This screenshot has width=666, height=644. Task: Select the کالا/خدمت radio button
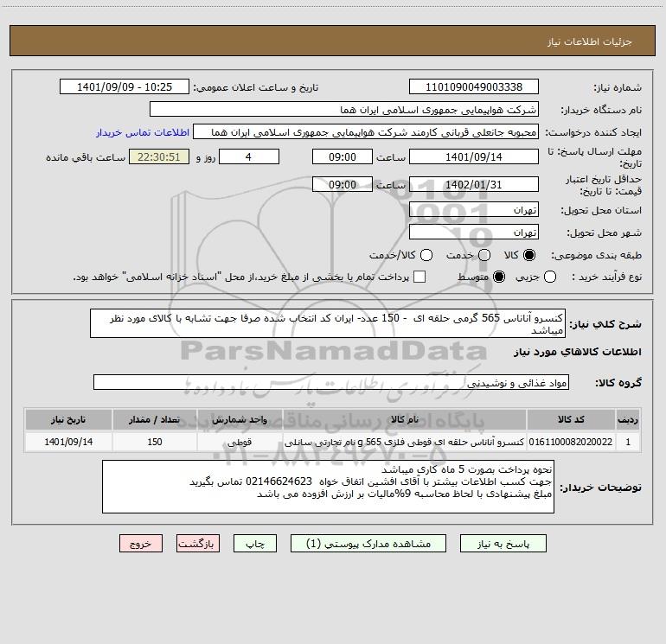click(x=426, y=255)
